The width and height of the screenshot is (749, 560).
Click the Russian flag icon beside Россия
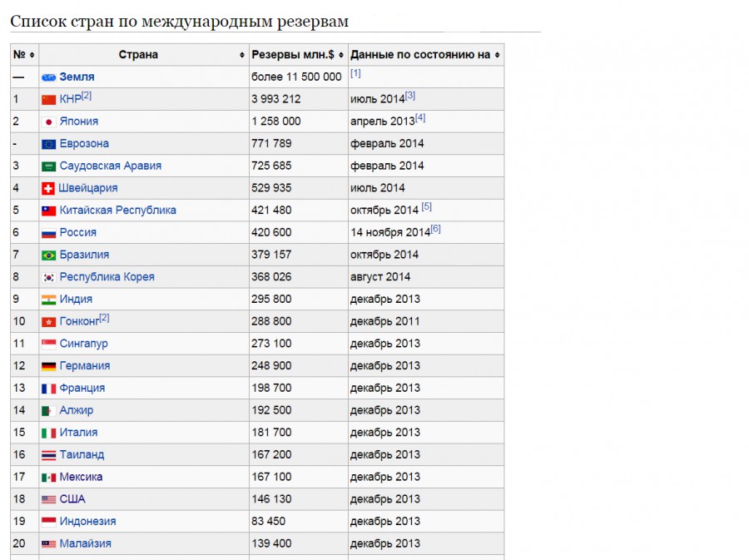click(x=49, y=233)
